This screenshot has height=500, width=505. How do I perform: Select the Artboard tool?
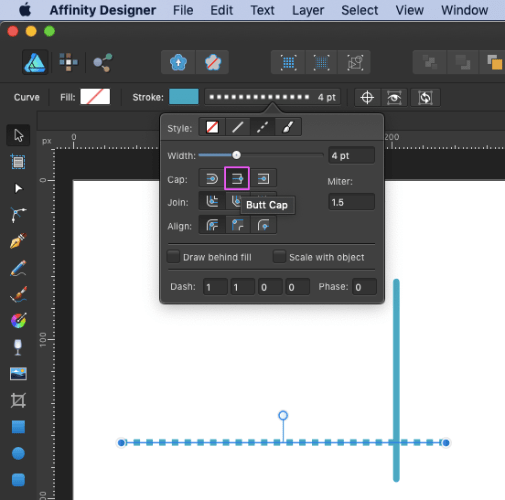click(18, 162)
